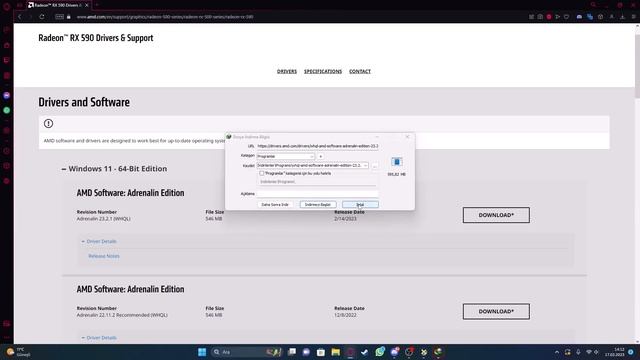640x360 pixels.
Task: Show hidden system tray icons chevron
Action: (557, 352)
